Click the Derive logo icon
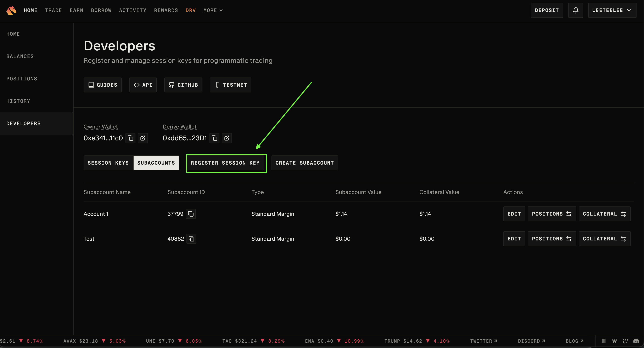The image size is (644, 348). 11,10
